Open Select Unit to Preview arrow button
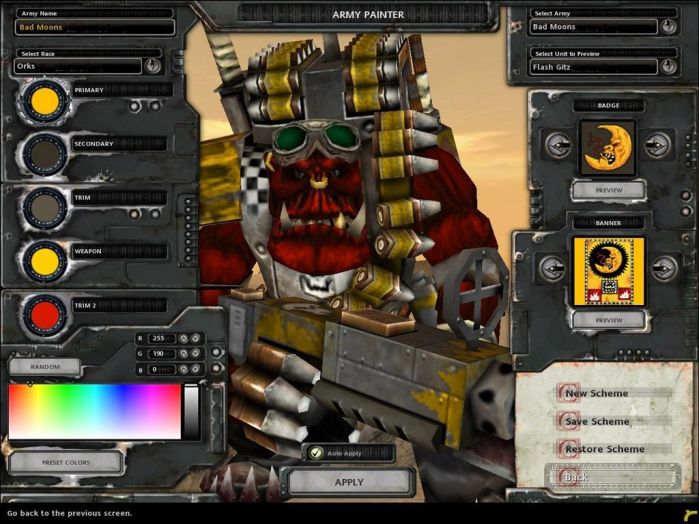Screen dimensions: 699x524 coord(667,67)
